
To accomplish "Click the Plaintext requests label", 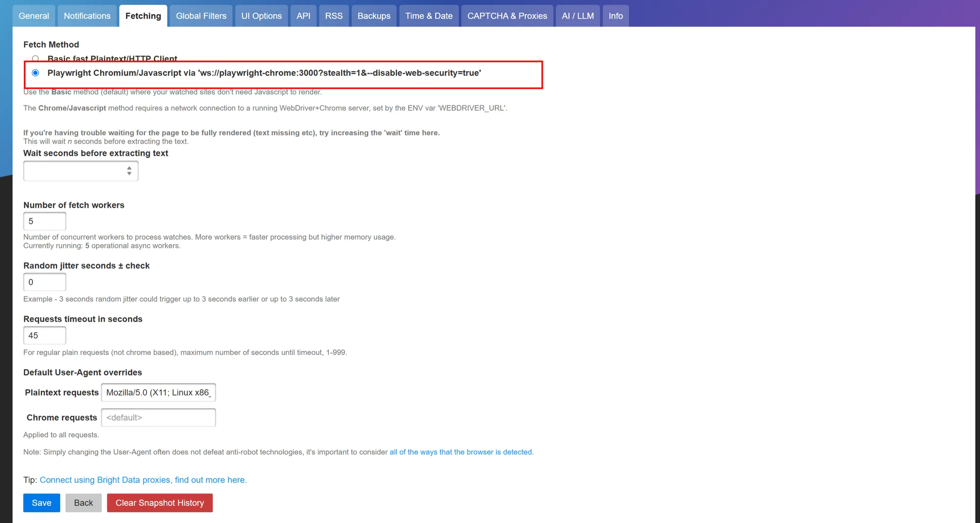I will tap(62, 393).
